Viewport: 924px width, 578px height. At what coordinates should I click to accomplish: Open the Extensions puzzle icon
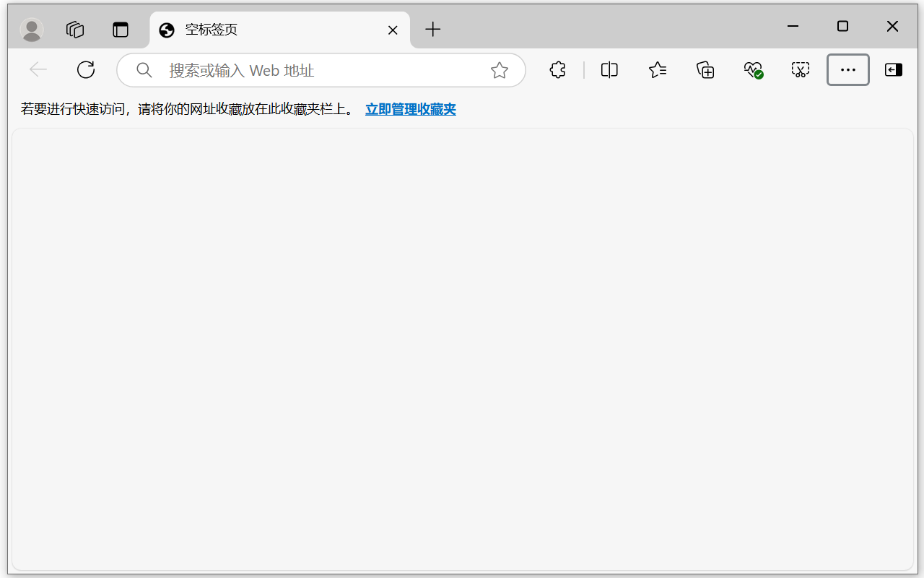click(557, 70)
